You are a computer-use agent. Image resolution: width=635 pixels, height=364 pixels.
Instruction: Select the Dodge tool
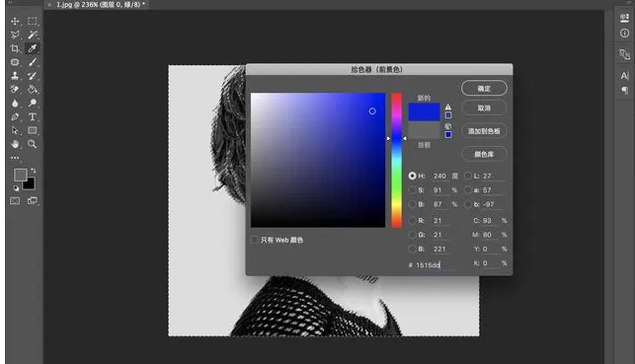click(33, 104)
